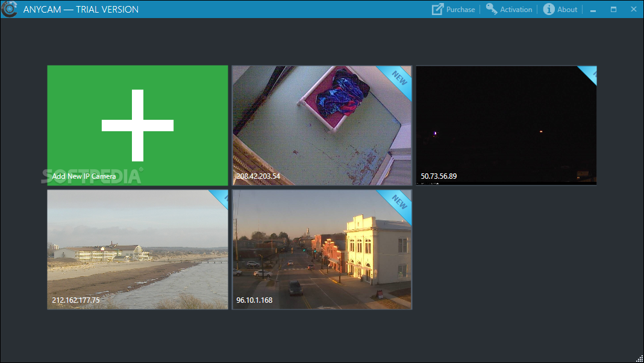The height and width of the screenshot is (363, 644).
Task: Open camera feed 208.42.203.54
Action: pyautogui.click(x=322, y=125)
